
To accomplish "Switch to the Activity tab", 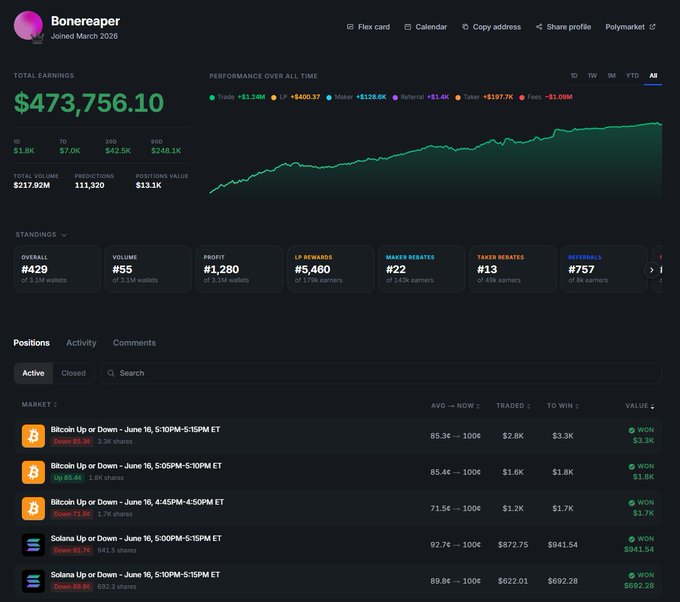I will (81, 343).
